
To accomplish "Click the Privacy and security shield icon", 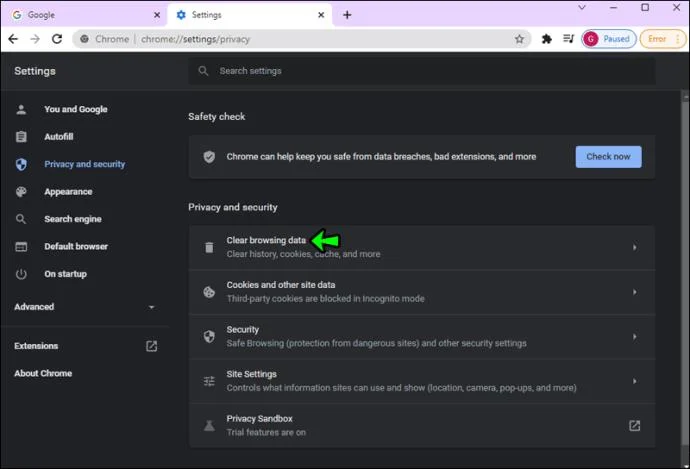I will (x=21, y=164).
